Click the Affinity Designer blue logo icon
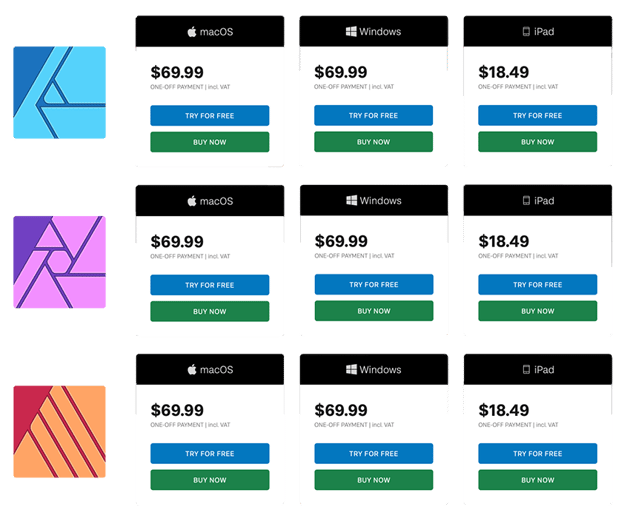630x518 pixels. (59, 92)
